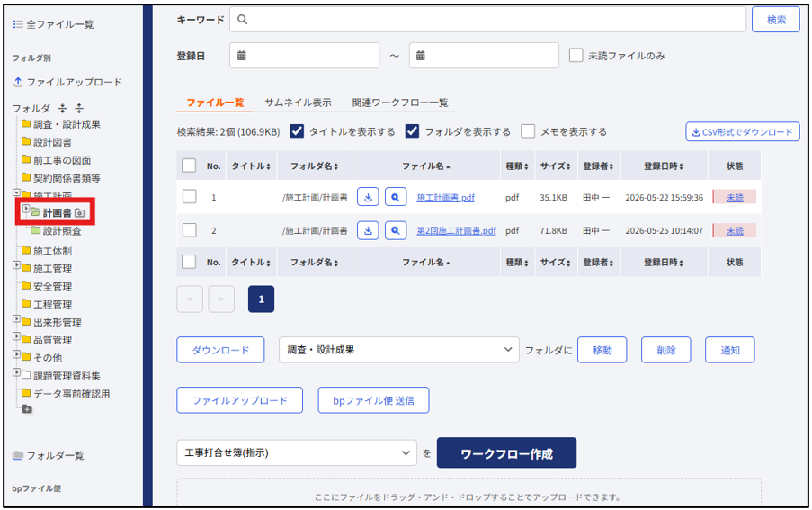The width and height of the screenshot is (812, 510).
Task: Check the row 1 施工計画書.pdf checkbox
Action: click(x=189, y=197)
